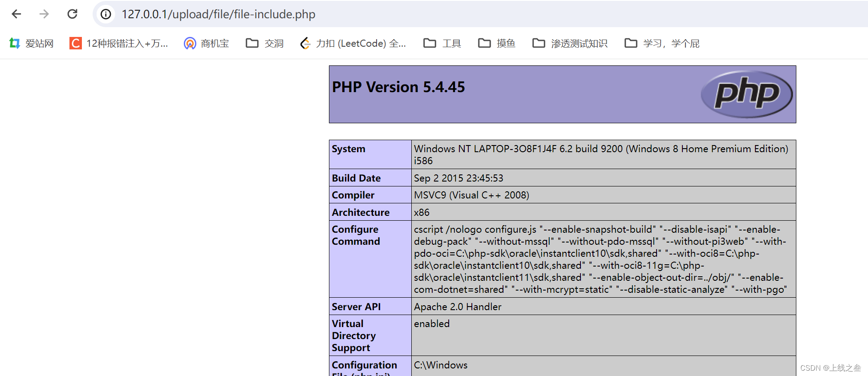This screenshot has width=868, height=376.
Task: Click the Compiler row label
Action: click(x=353, y=195)
